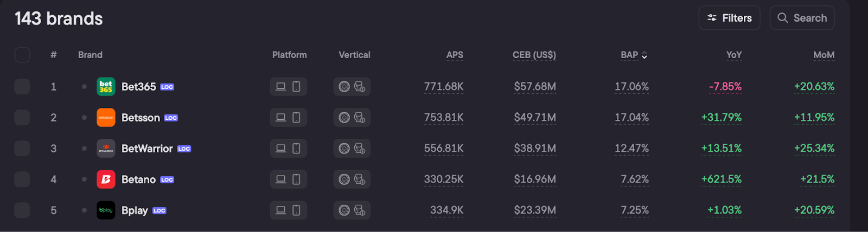Click the sports betting vertical icon for Betano

(360, 179)
